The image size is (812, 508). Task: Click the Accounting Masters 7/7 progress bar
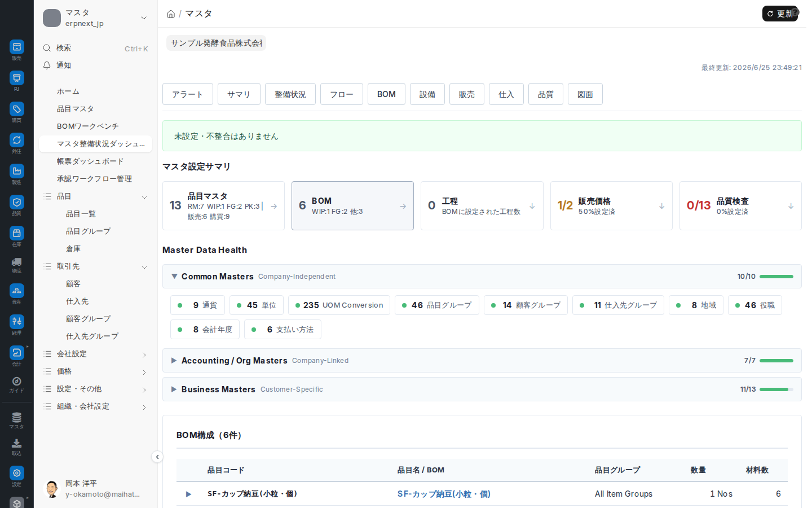pos(776,361)
